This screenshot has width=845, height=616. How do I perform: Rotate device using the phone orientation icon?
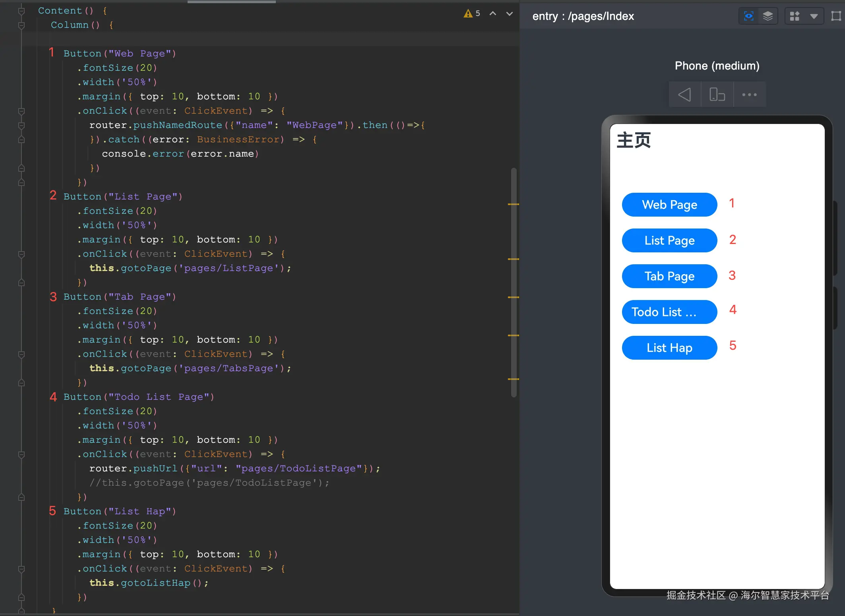pos(717,95)
